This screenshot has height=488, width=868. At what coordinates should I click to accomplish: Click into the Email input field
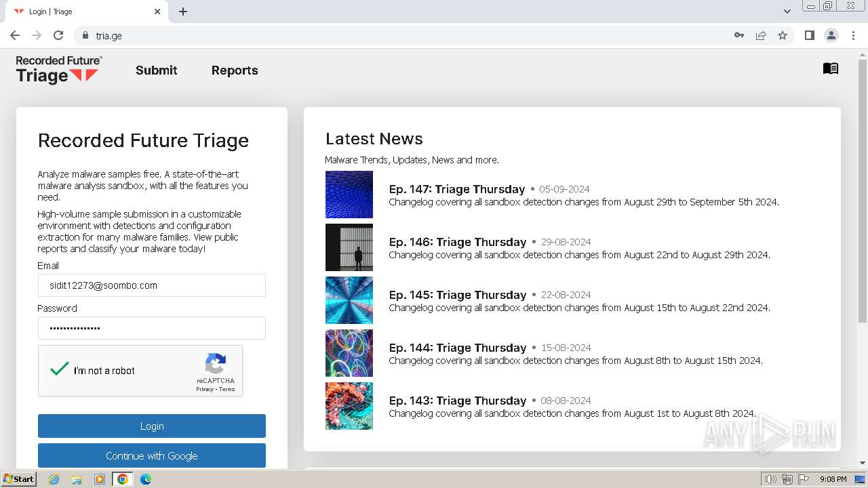click(x=152, y=285)
